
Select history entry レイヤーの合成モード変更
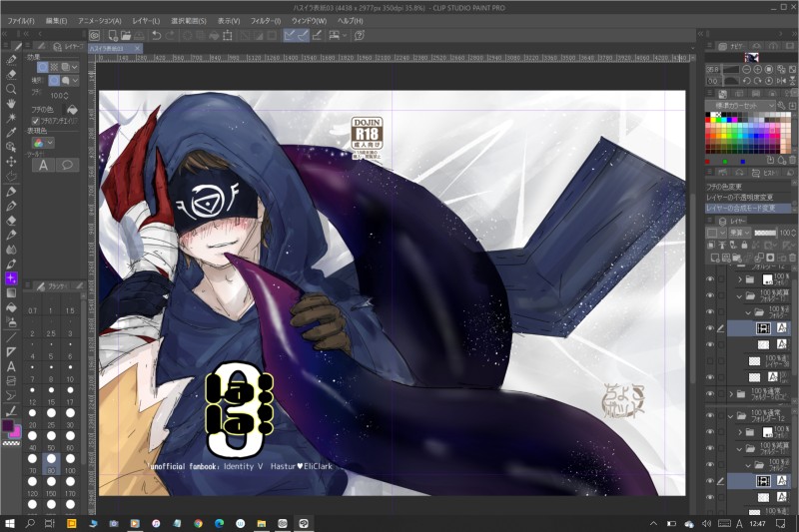pyautogui.click(x=748, y=209)
